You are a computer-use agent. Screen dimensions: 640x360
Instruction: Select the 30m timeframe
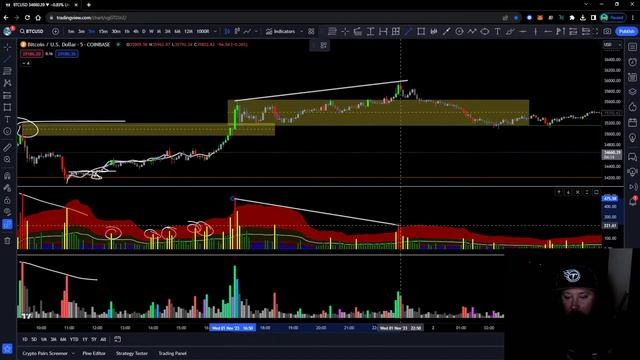coord(116,31)
